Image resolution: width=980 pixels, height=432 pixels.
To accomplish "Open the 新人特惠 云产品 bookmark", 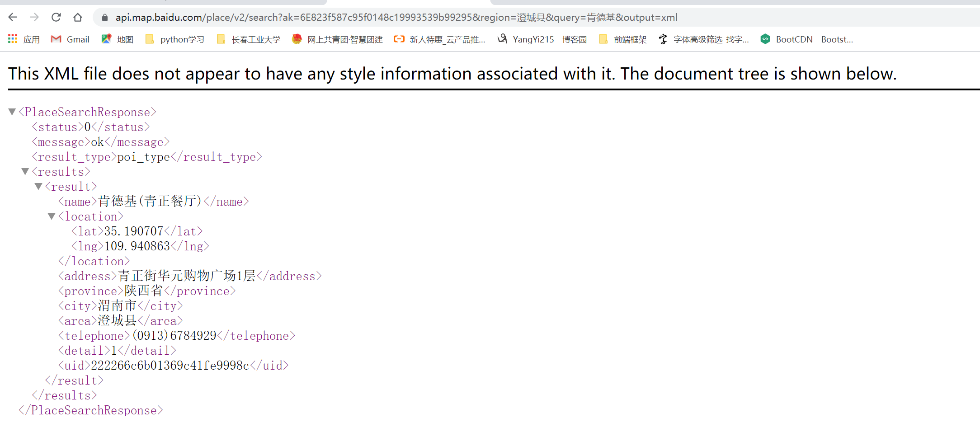I will click(x=439, y=39).
